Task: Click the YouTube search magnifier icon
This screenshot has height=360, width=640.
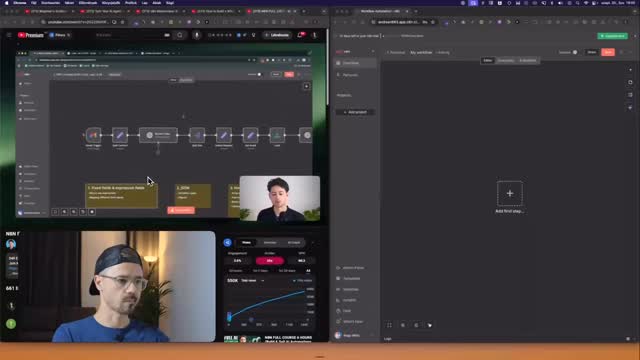Action: 180,35
